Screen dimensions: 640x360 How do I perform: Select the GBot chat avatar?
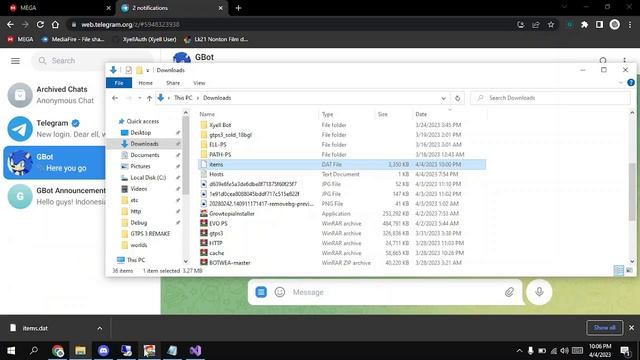20,162
